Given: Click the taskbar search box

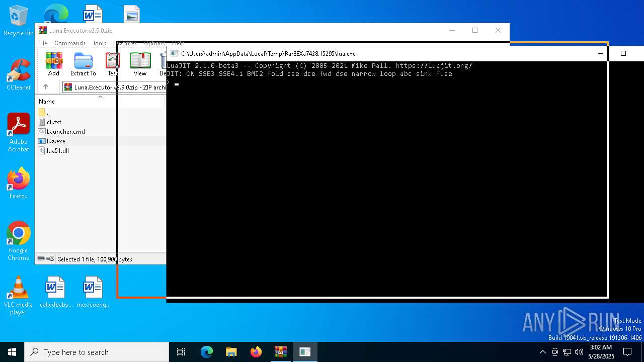Looking at the screenshot, I should pos(97,352).
